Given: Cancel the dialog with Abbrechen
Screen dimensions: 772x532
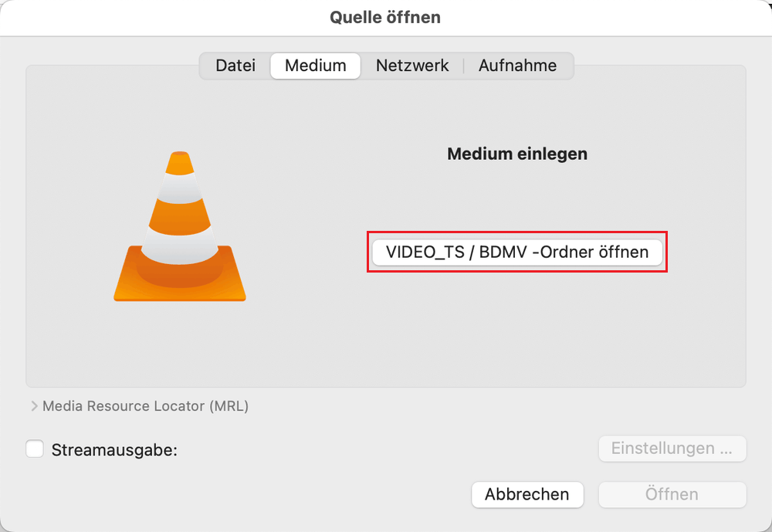Looking at the screenshot, I should [527, 494].
